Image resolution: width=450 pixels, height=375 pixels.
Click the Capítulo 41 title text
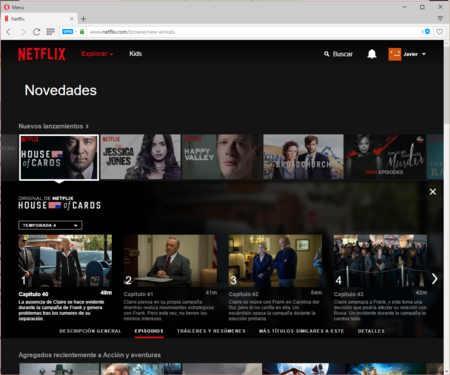tap(138, 294)
